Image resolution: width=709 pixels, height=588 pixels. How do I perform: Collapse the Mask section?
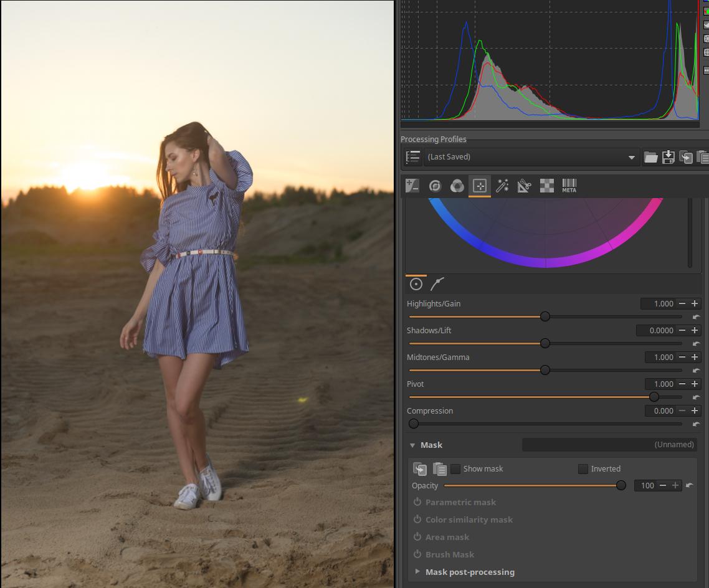[412, 445]
